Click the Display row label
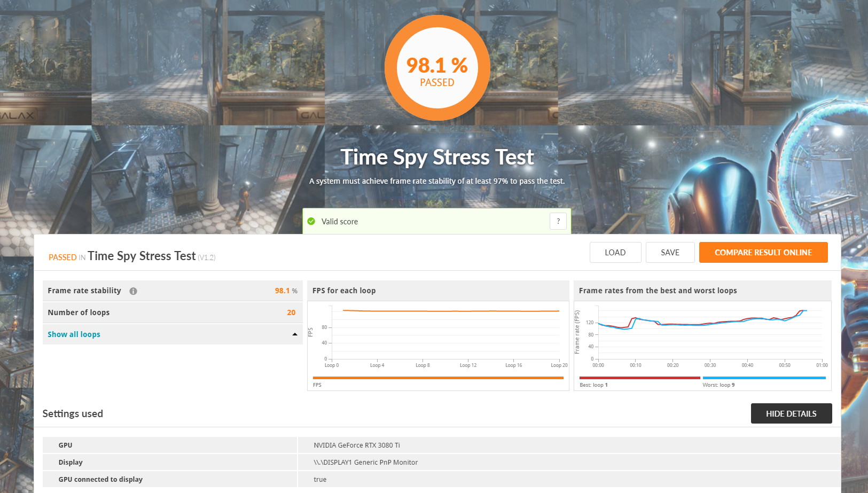The height and width of the screenshot is (493, 868). (x=71, y=462)
